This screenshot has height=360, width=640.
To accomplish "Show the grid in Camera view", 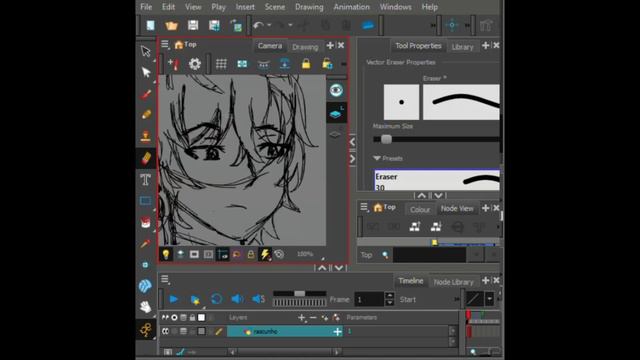I will pyautogui.click(x=221, y=64).
